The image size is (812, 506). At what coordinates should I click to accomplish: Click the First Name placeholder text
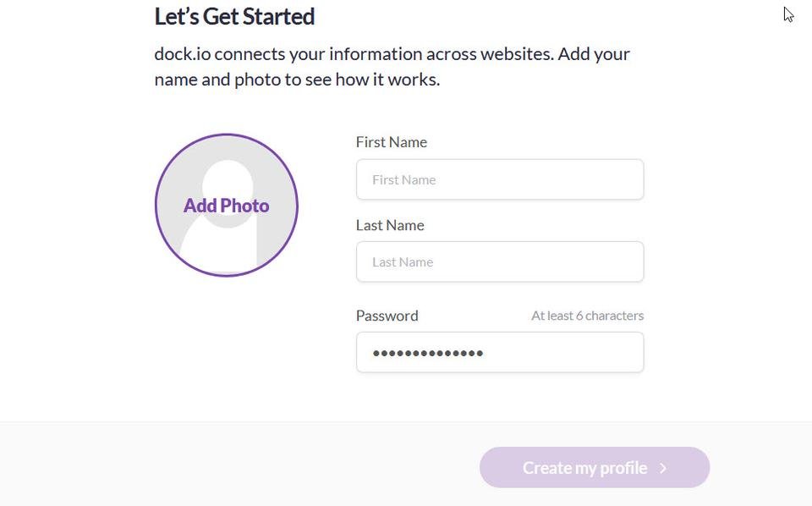(404, 180)
